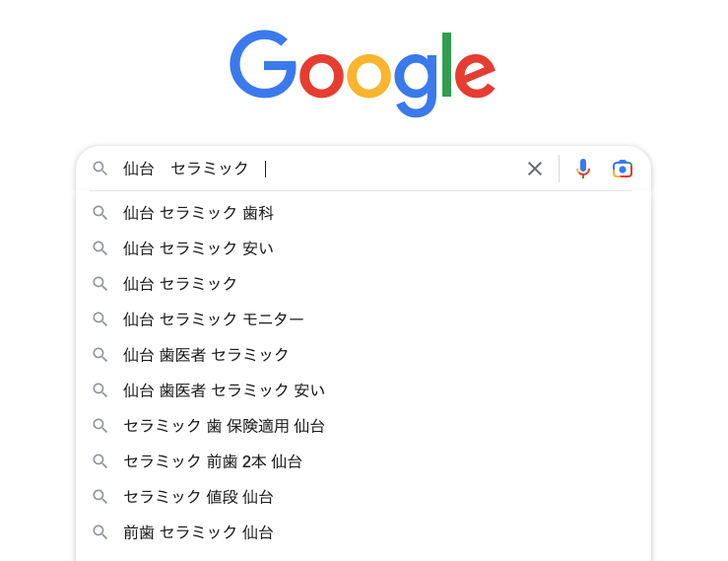
Task: Click the magnifier icon inside search box
Action: [x=99, y=169]
